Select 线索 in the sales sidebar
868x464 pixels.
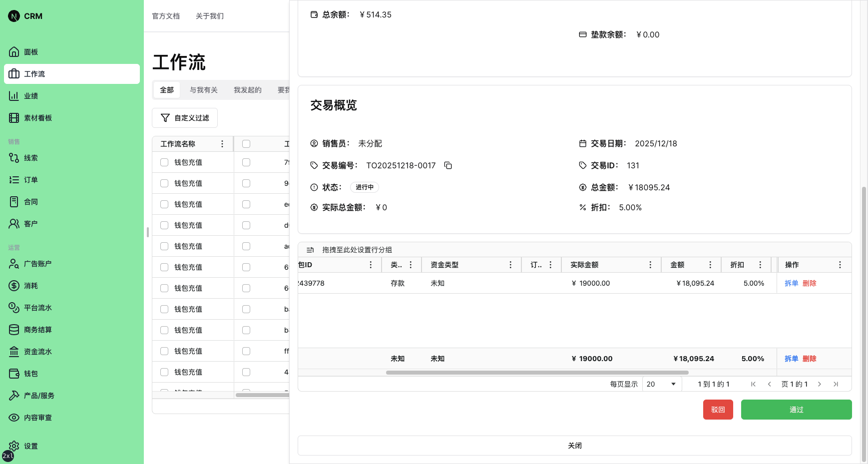[30, 157]
